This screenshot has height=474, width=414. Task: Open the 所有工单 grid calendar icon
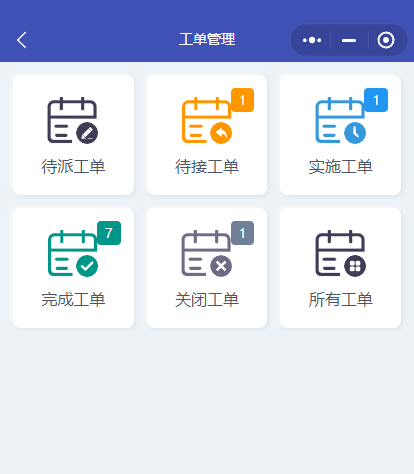340,253
